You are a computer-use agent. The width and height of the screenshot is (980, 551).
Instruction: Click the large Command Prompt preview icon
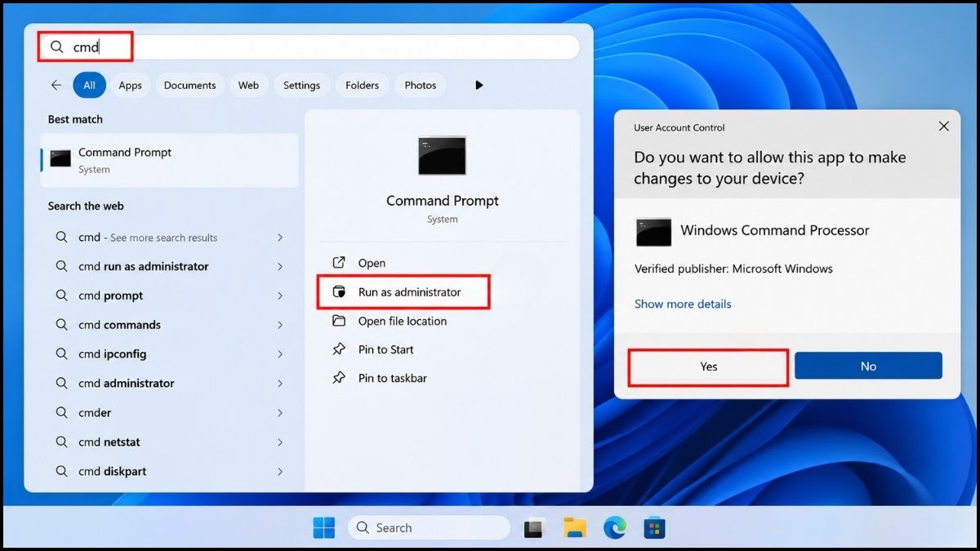tap(442, 155)
